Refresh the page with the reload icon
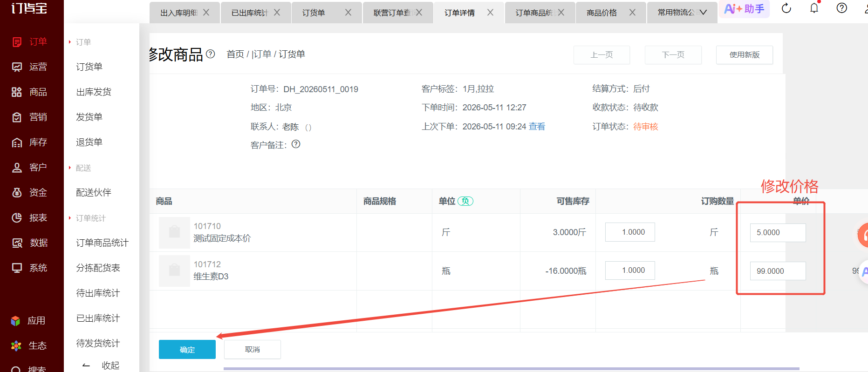The image size is (868, 372). 786,8
